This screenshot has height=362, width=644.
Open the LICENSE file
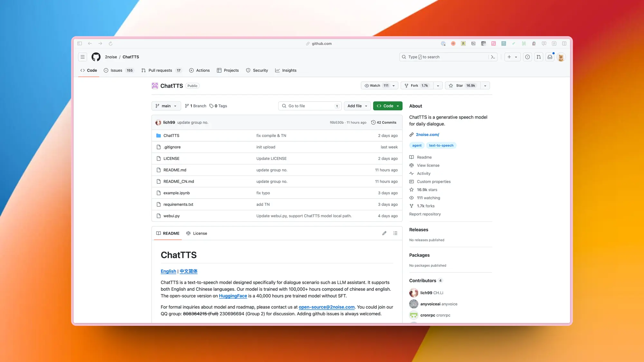tap(171, 159)
